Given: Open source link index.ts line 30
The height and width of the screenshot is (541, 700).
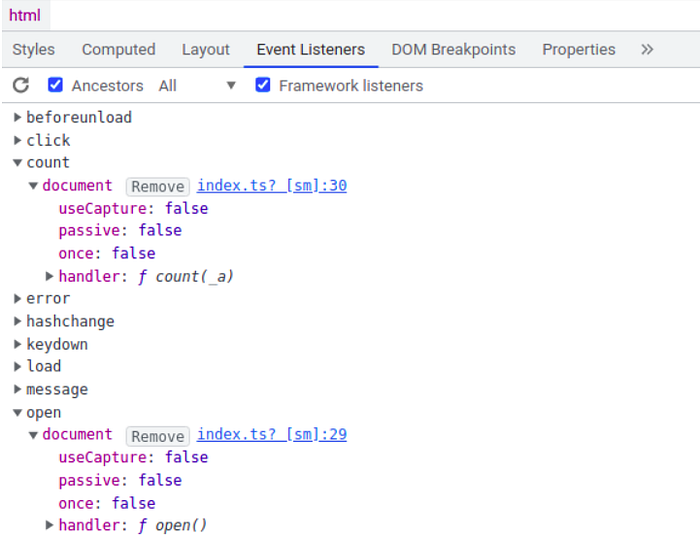Looking at the screenshot, I should (x=272, y=185).
